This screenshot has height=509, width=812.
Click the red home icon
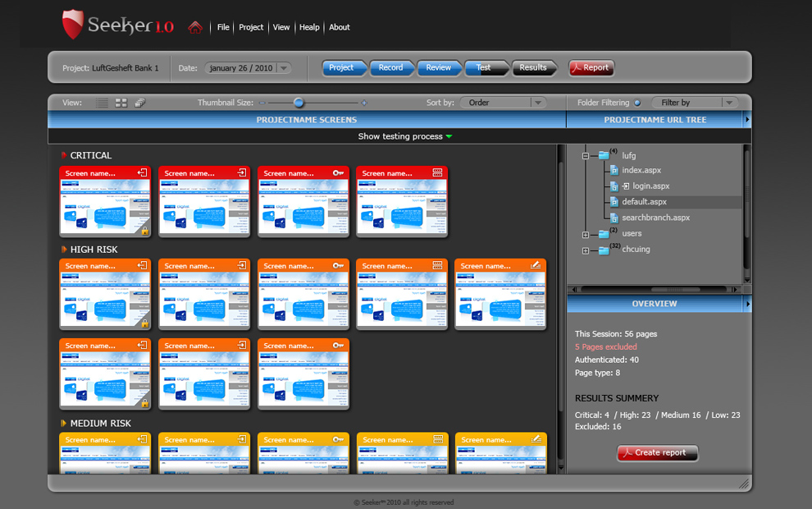coord(194,27)
